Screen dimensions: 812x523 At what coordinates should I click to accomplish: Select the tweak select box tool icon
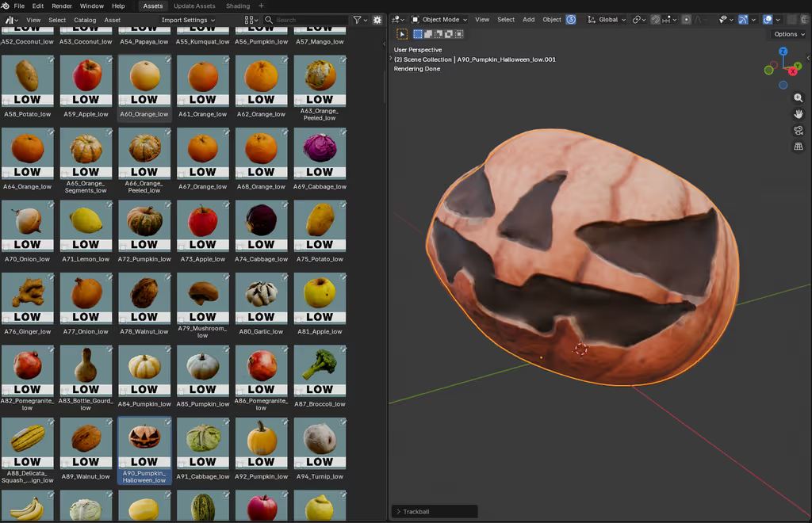(402, 34)
